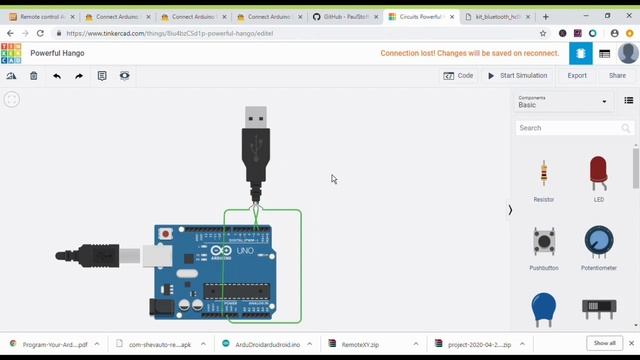640x360 pixels.
Task: Select the Potentiometer component
Action: click(599, 247)
